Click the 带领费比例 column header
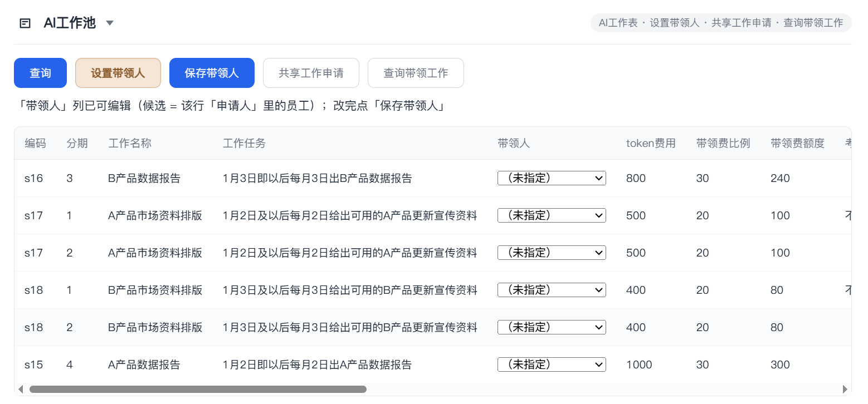This screenshot has height=404, width=868. (723, 143)
